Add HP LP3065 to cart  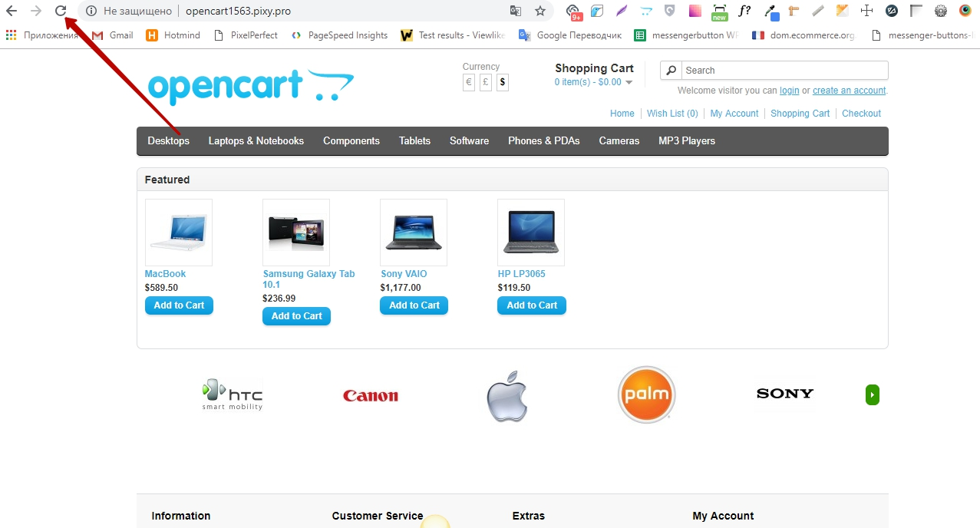pos(532,305)
